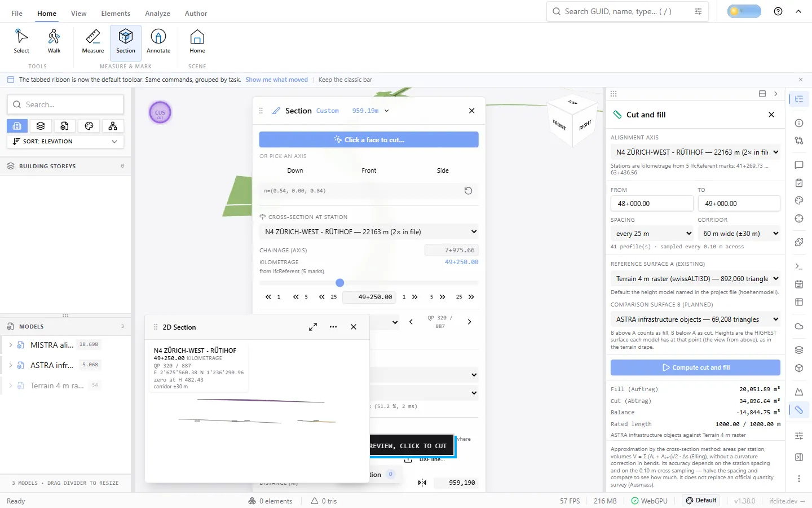The image size is (812, 508).
Task: Show the building storeys view in left panel
Action: pos(17,126)
